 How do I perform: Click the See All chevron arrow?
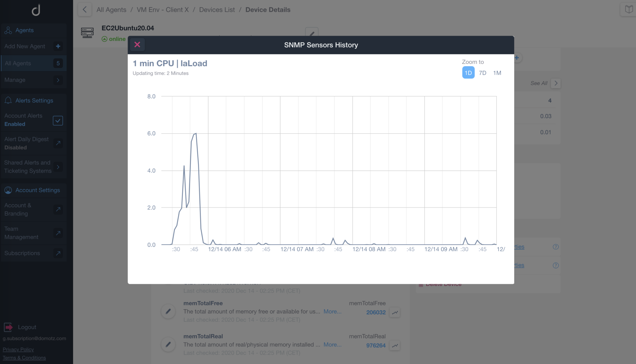(x=556, y=83)
